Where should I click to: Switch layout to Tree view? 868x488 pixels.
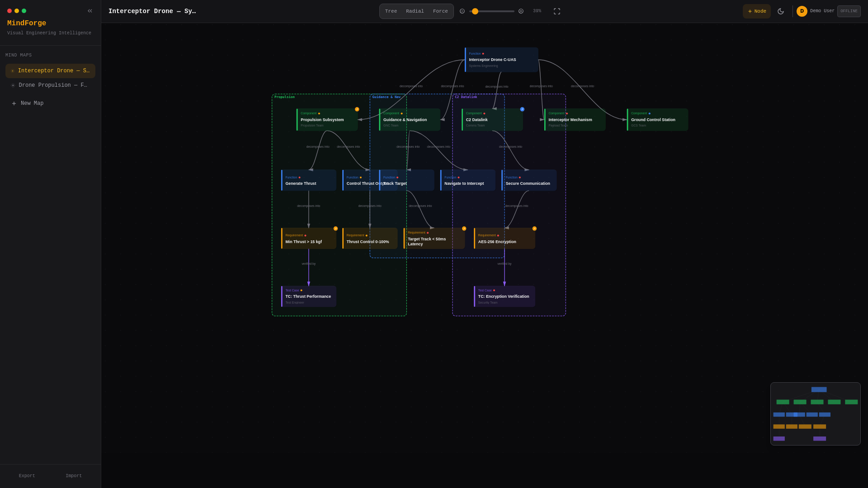(x=391, y=11)
